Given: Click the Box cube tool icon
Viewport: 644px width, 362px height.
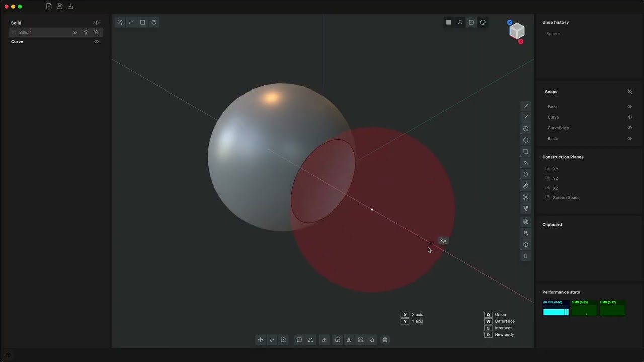Looking at the screenshot, I should (526, 245).
